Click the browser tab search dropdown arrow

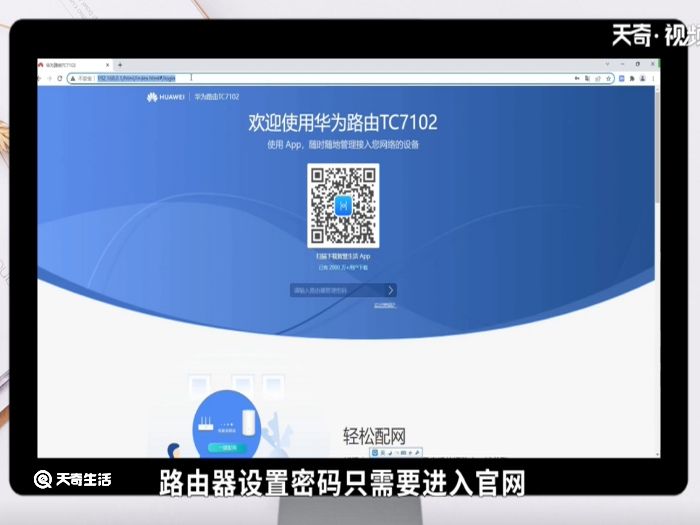coord(607,64)
